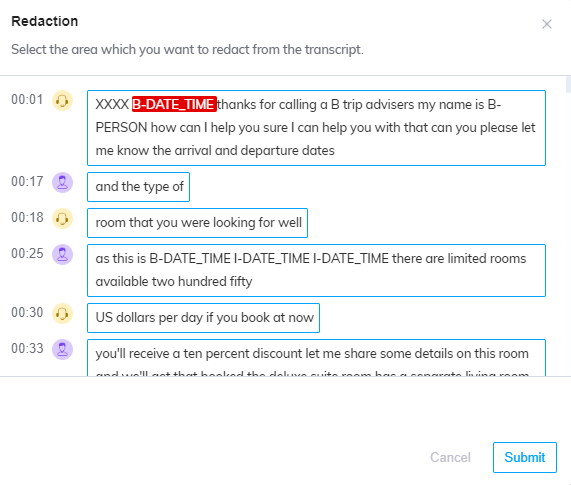Screen dimensions: 571x485
Task: Click the 00:01 timestamp
Action: tap(27, 99)
